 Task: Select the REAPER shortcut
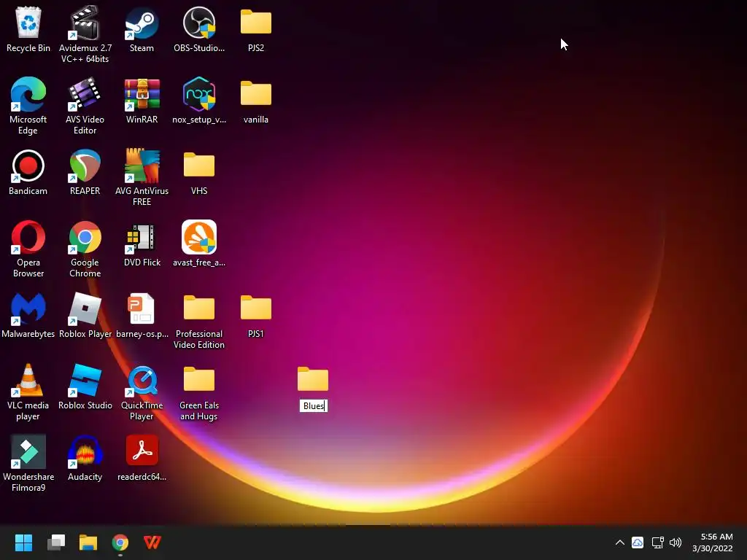[x=85, y=166]
